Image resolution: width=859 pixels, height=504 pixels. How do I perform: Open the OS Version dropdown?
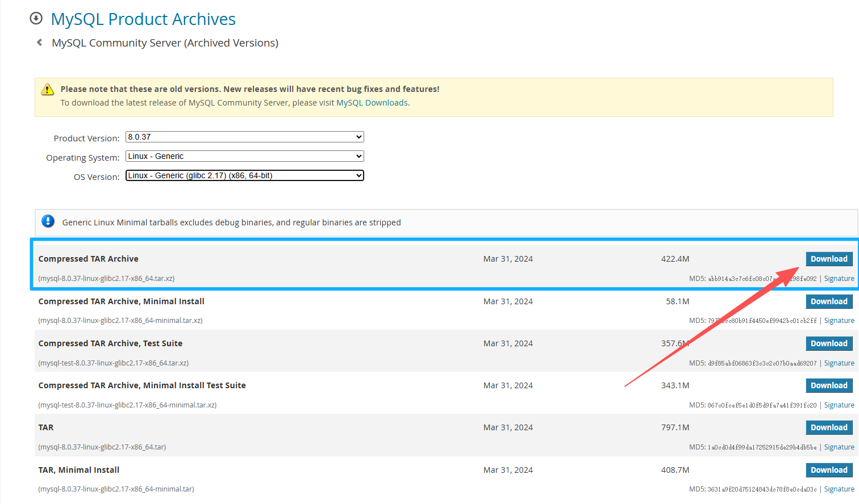pos(245,175)
